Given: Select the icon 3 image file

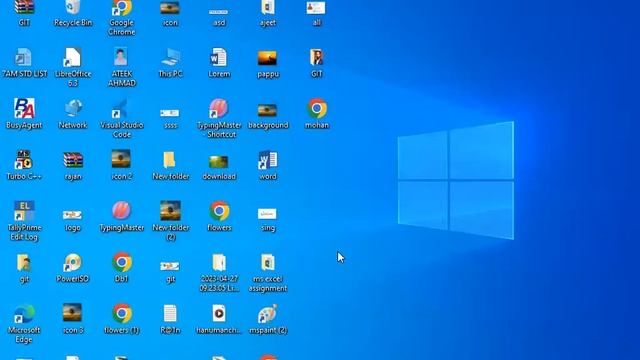Looking at the screenshot, I should pyautogui.click(x=73, y=319).
